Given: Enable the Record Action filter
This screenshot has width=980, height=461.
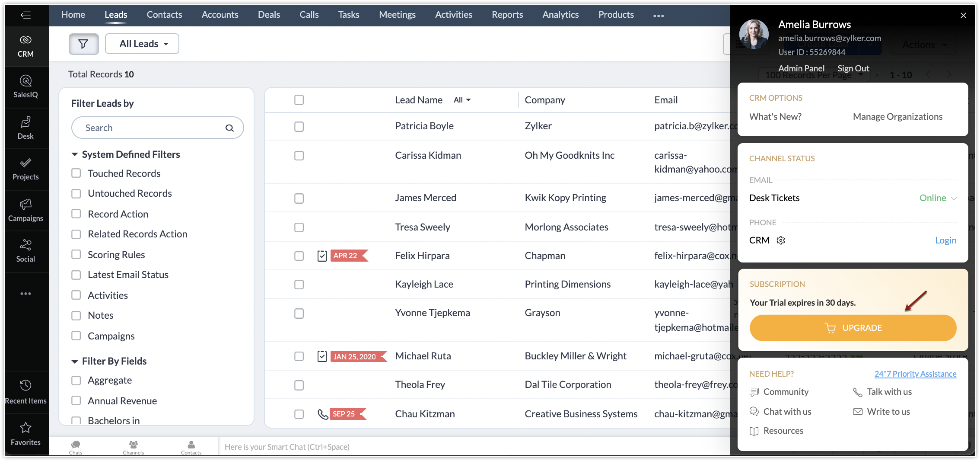Looking at the screenshot, I should click(x=76, y=214).
